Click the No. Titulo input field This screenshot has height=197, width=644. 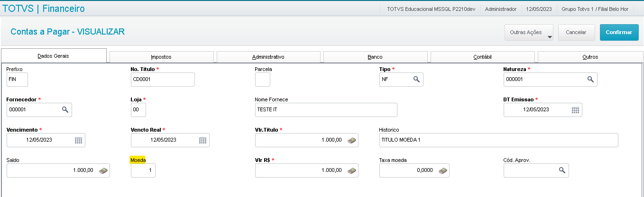[x=162, y=80]
